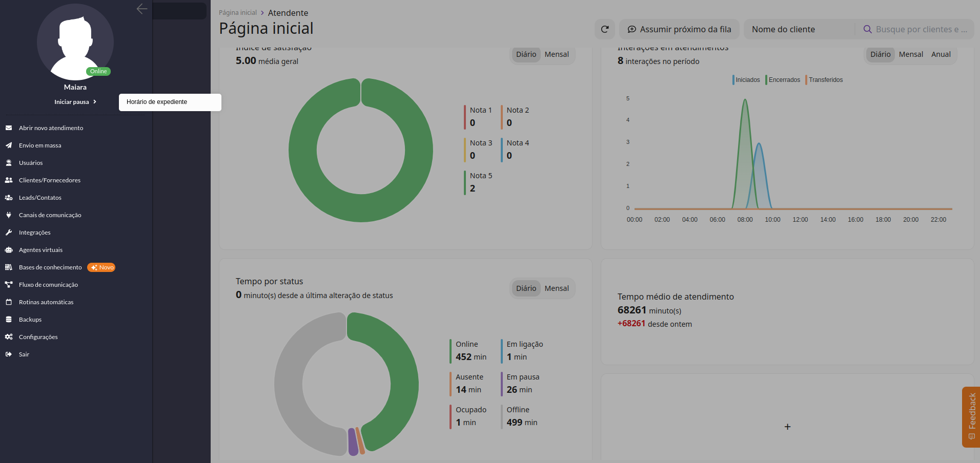Click the Usuários person icon
The image size is (980, 463).
(9, 163)
